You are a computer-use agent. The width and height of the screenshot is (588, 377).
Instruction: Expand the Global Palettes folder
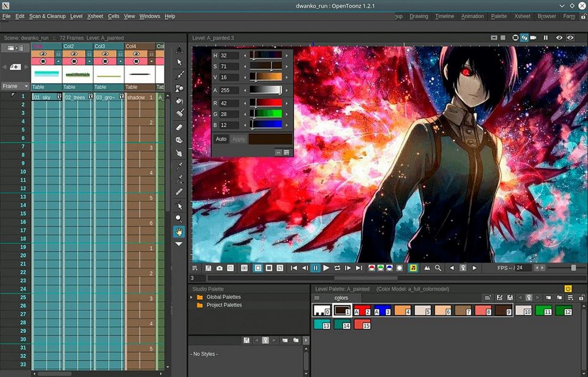click(x=192, y=297)
